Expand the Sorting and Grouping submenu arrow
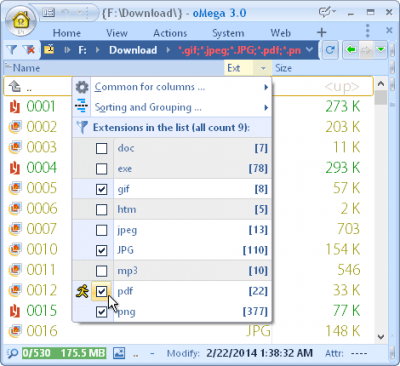This screenshot has height=366, width=400. tap(266, 108)
